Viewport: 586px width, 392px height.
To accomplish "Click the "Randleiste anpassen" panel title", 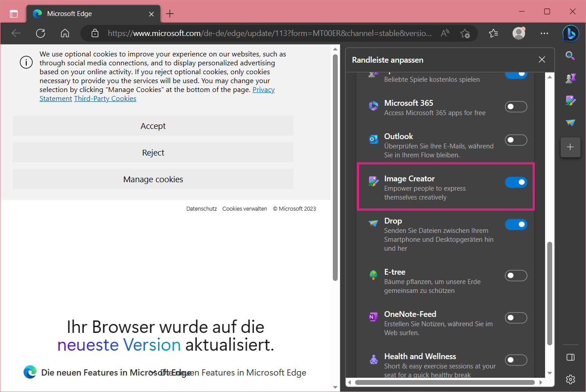I will (388, 60).
